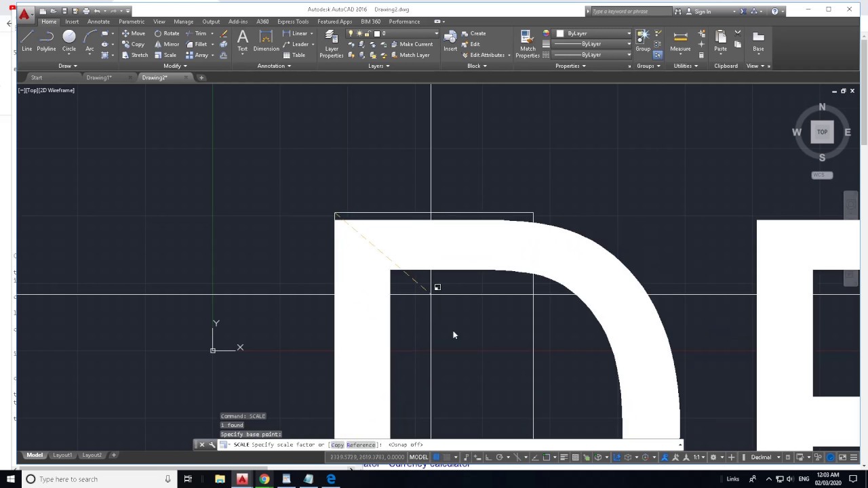Click the Top face of ViewCube
Image resolution: width=868 pixels, height=488 pixels.
(822, 132)
